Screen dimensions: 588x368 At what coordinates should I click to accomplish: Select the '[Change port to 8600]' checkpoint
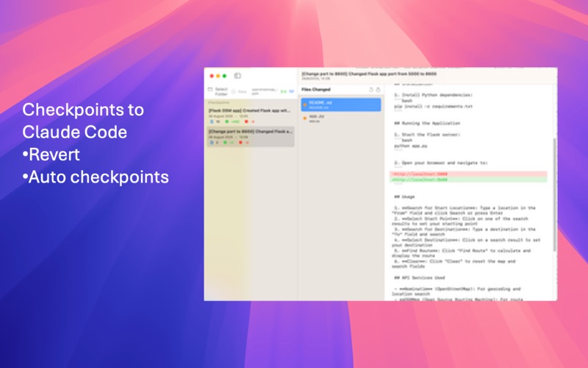point(251,137)
